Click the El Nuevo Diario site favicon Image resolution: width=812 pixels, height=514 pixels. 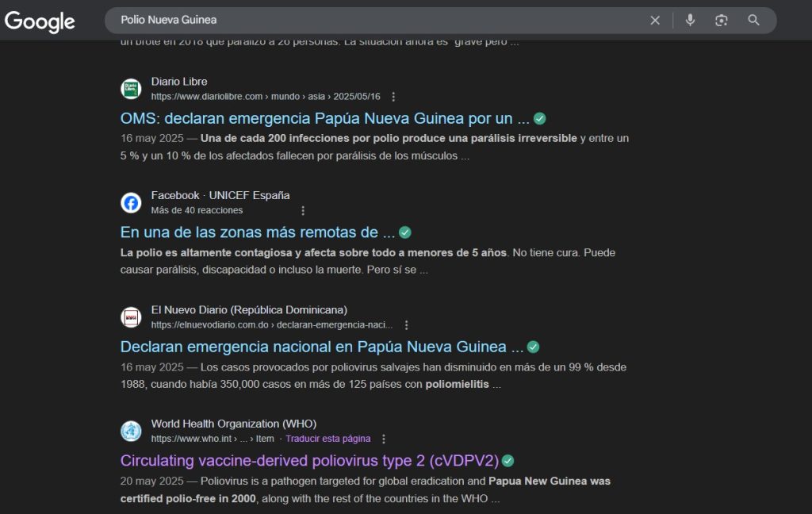pyautogui.click(x=131, y=317)
